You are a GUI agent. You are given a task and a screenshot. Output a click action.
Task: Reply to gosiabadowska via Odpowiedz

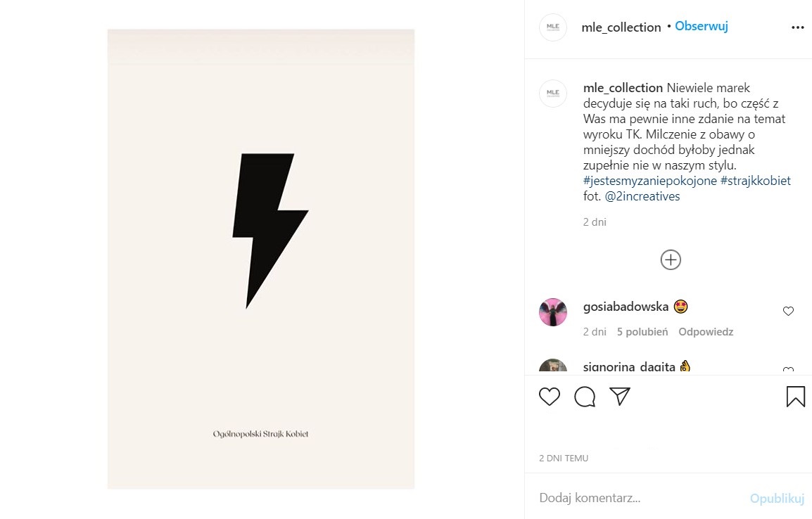[706, 332]
